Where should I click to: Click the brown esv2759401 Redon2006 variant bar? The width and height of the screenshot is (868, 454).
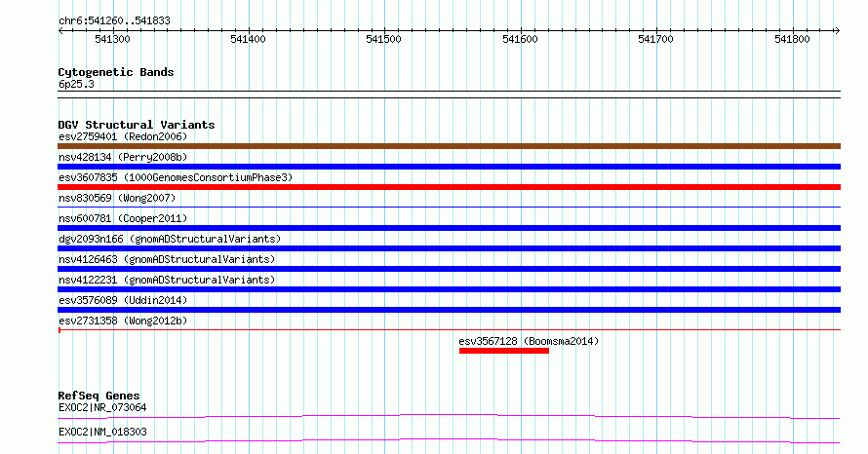(449, 146)
